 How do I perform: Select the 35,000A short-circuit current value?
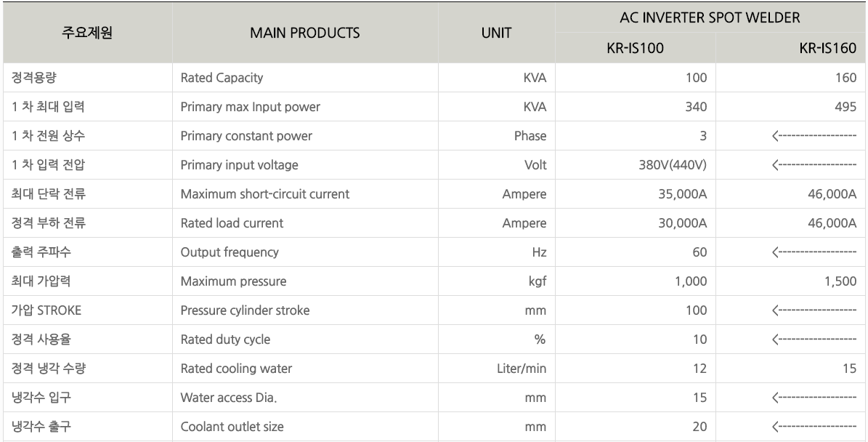click(683, 194)
